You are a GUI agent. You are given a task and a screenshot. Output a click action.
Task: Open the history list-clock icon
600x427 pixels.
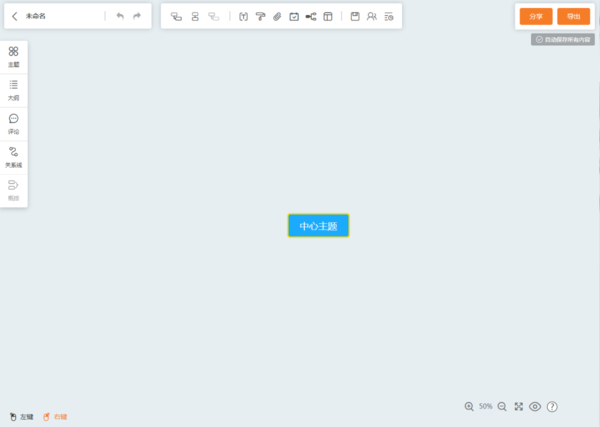389,16
